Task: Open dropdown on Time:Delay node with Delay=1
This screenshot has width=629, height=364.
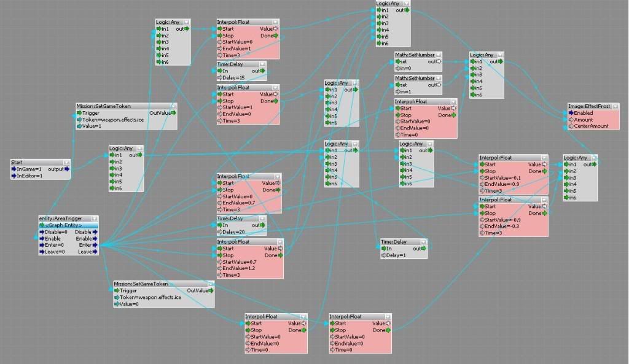Action: [x=423, y=242]
